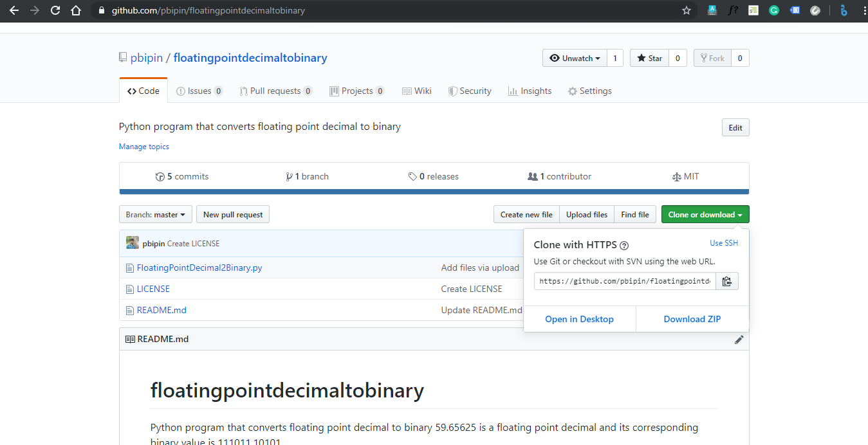Click file icon next to LICENSE
This screenshot has width=868, height=445.
pyautogui.click(x=130, y=289)
